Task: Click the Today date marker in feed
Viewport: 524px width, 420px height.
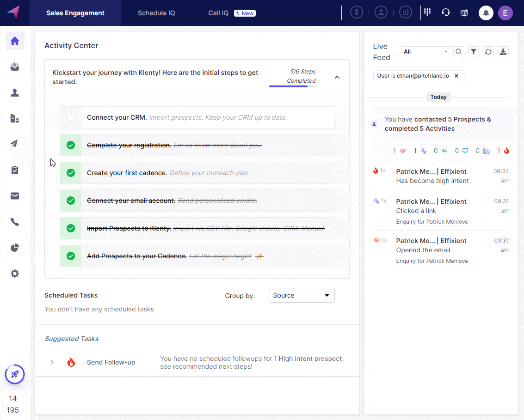Action: click(x=438, y=97)
